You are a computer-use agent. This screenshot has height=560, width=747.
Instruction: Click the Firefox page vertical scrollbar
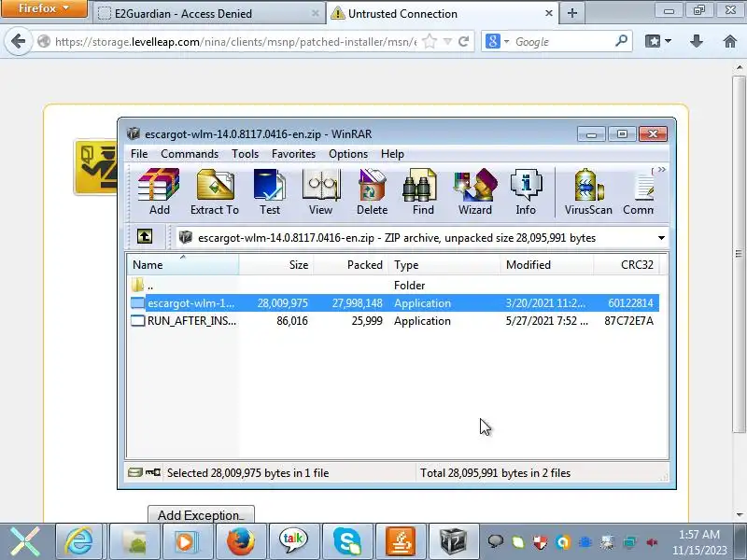[x=739, y=254]
